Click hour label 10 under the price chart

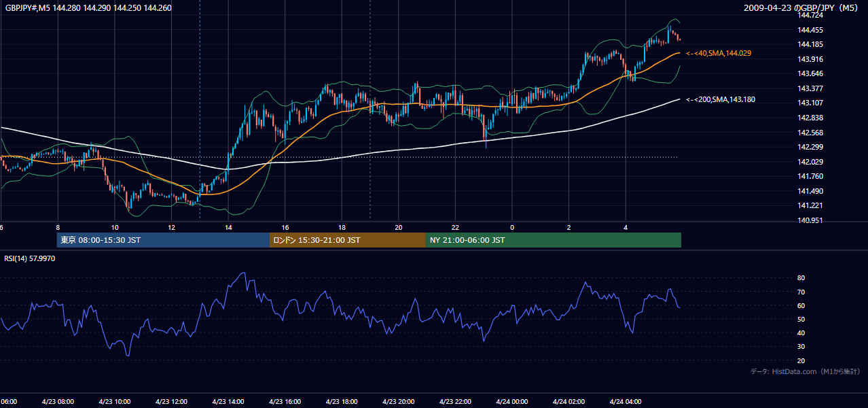click(115, 228)
